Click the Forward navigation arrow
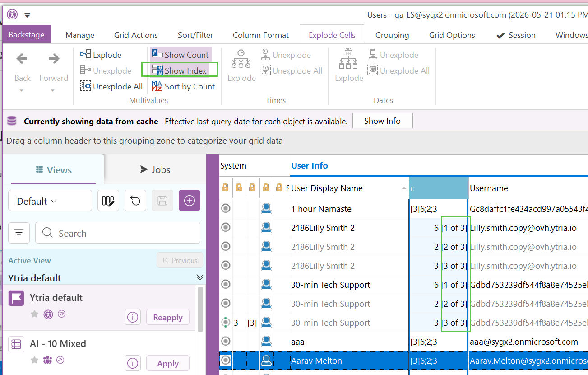 tap(54, 58)
